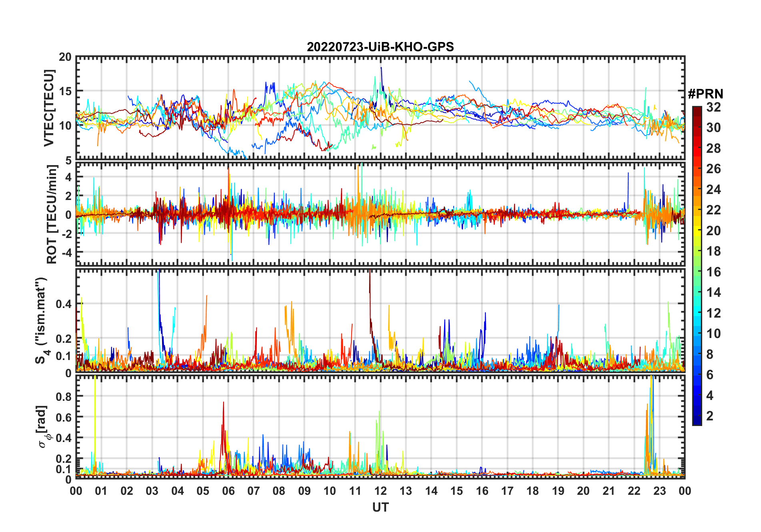
Task: Click UT axis tick label 01
Action: pos(101,491)
